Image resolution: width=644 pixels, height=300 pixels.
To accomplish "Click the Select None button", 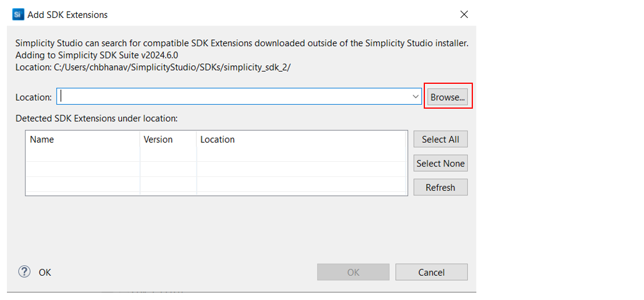I will pyautogui.click(x=440, y=164).
